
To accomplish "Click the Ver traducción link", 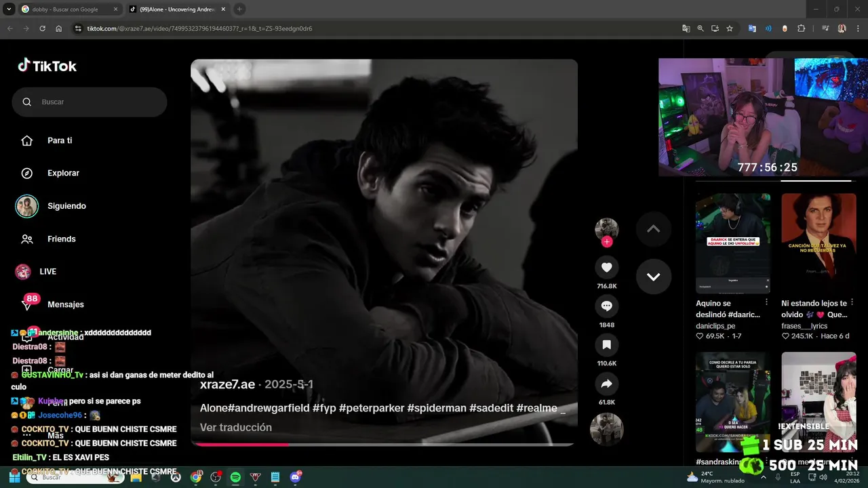I will 236,427.
